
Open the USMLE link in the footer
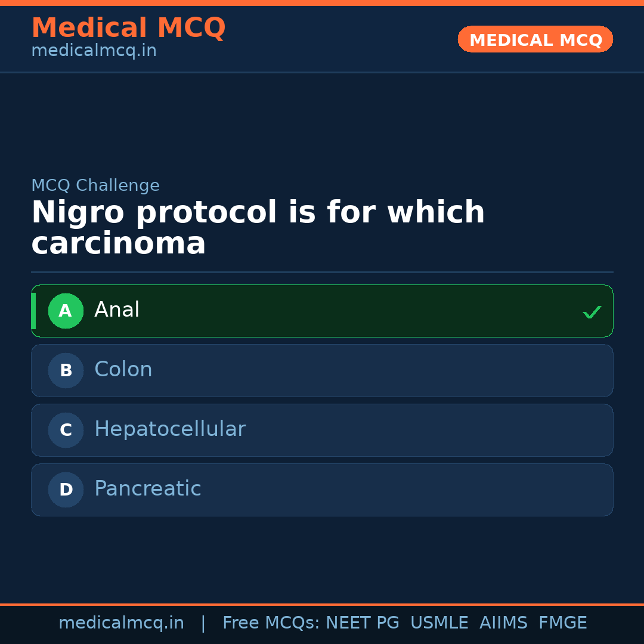coord(439,622)
